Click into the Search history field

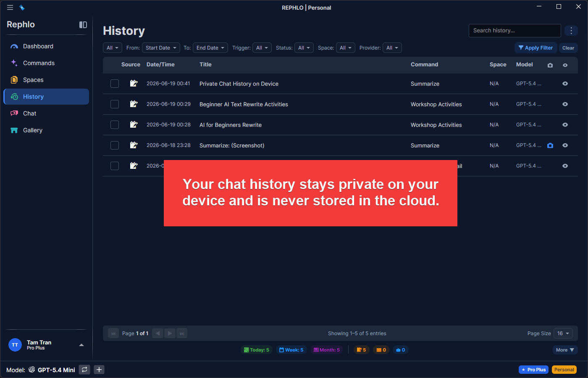pyautogui.click(x=514, y=31)
